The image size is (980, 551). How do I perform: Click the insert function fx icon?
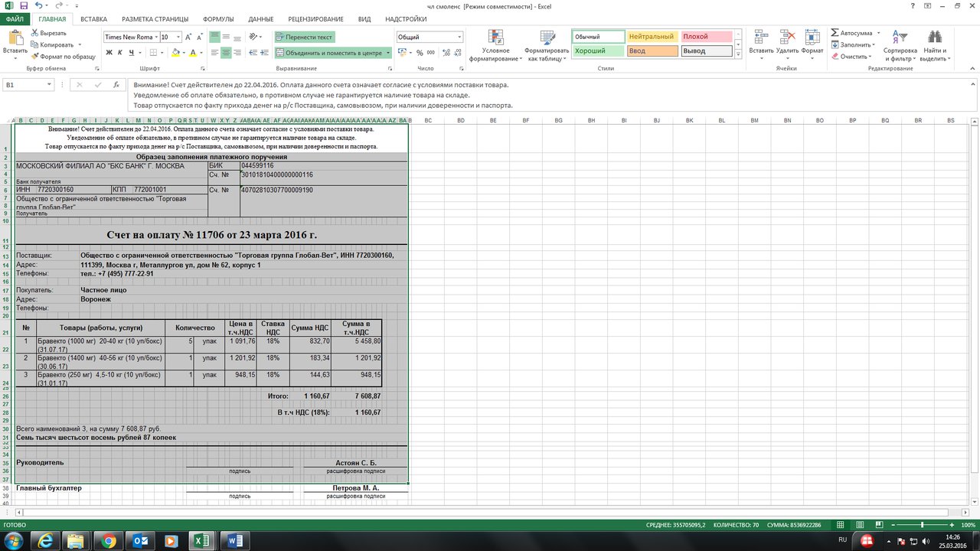click(x=116, y=85)
